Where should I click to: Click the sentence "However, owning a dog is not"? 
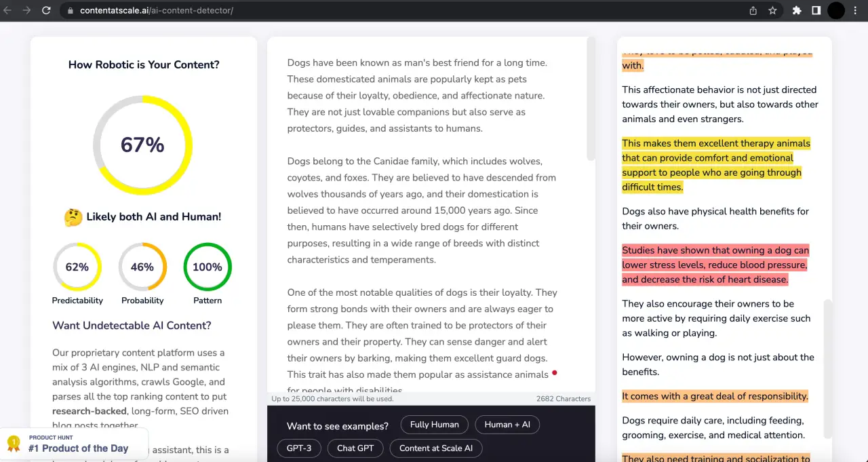[718, 364]
